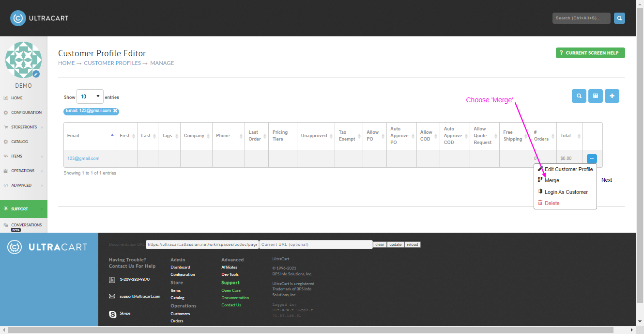Click the horizontal scrollbar at page bottom

pos(312,330)
